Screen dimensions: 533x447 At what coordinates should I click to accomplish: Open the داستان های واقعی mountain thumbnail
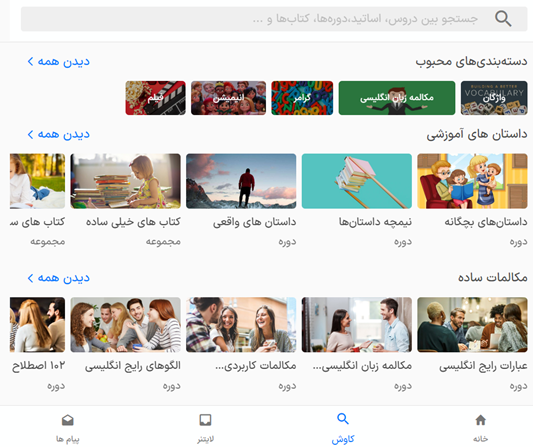point(241,181)
